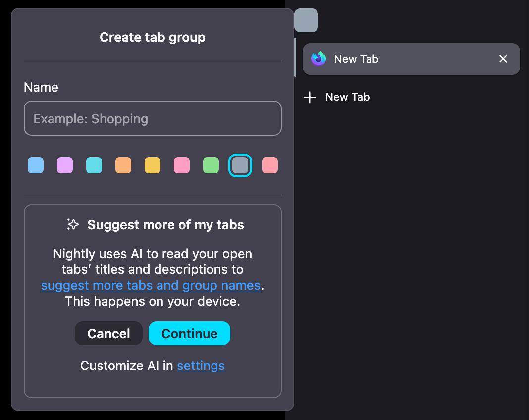Click the Name text field

click(153, 118)
